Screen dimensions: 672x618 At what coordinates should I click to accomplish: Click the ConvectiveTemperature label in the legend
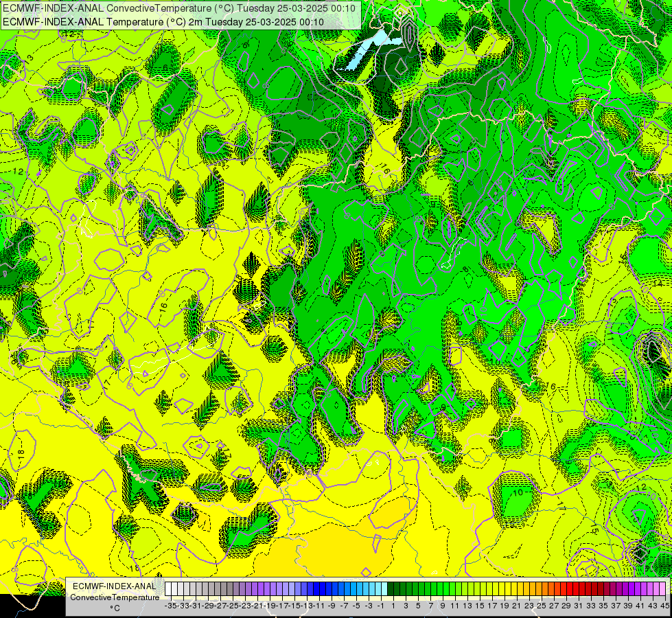pos(115,597)
